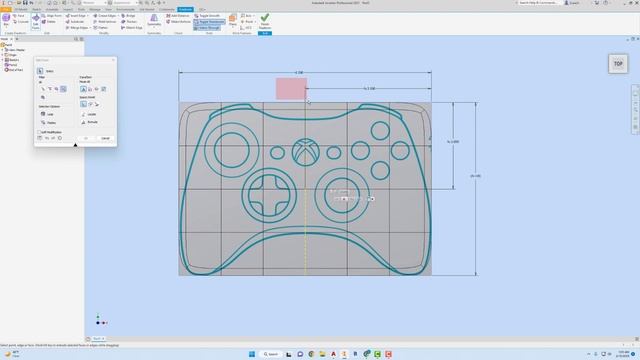
Task: Select the Freeform ribbon tab
Action: 185,9
